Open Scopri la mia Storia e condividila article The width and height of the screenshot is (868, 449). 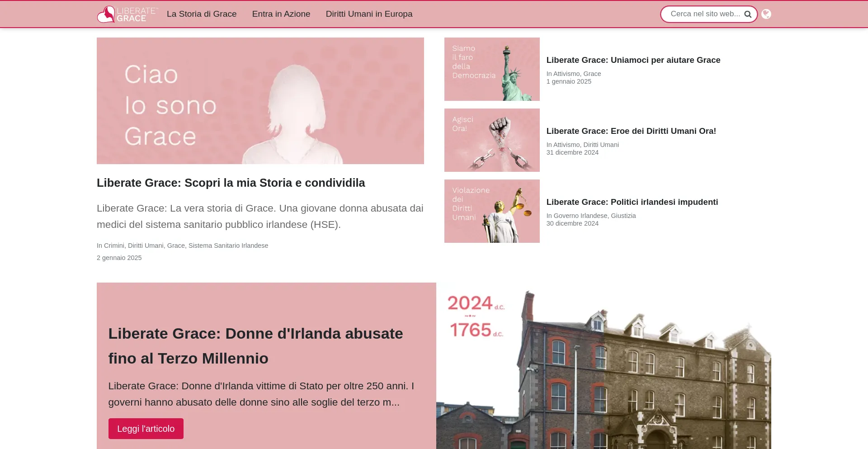[x=231, y=183]
